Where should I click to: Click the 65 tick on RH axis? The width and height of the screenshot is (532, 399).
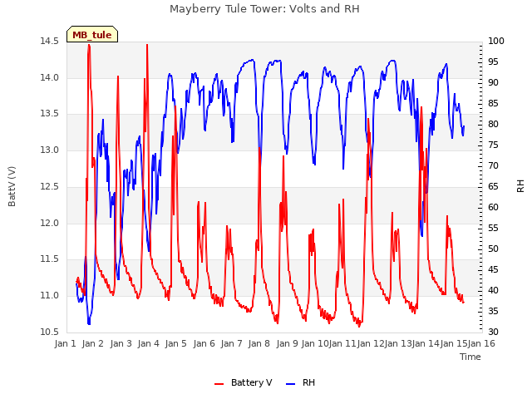493,186
